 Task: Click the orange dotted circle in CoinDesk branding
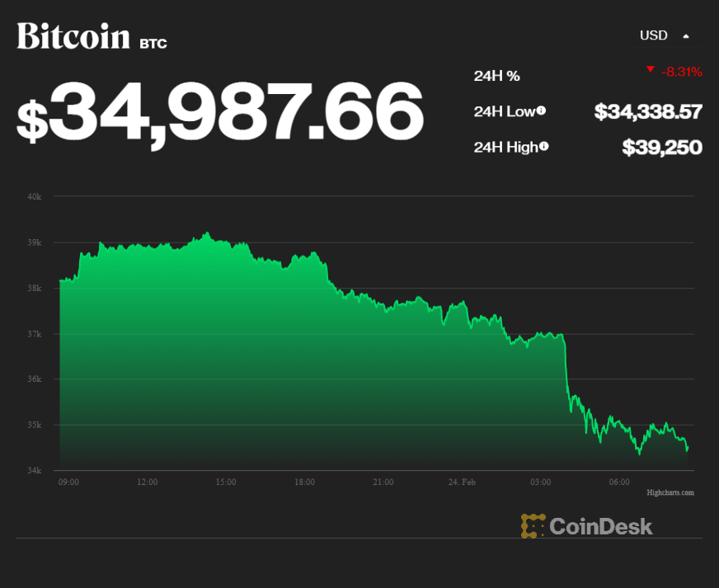tap(532, 526)
